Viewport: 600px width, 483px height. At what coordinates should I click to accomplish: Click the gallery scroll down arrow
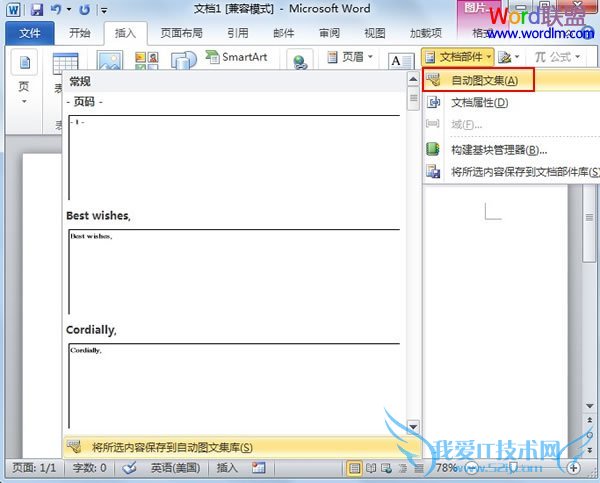tap(413, 427)
